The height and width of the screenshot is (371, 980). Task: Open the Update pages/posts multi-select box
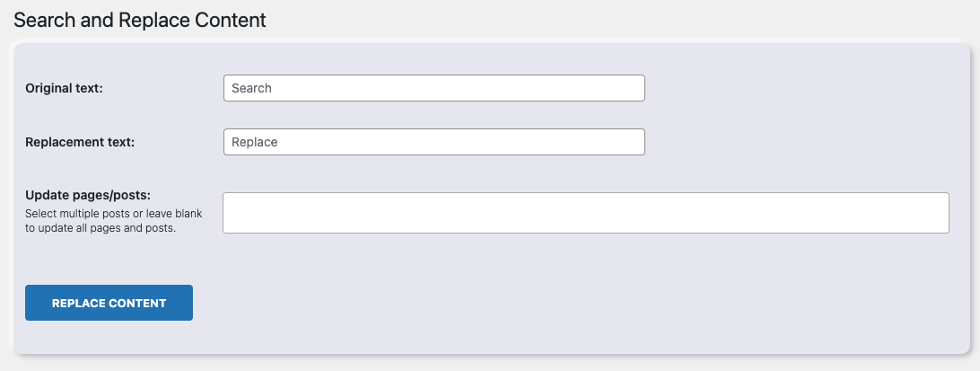[x=585, y=213]
